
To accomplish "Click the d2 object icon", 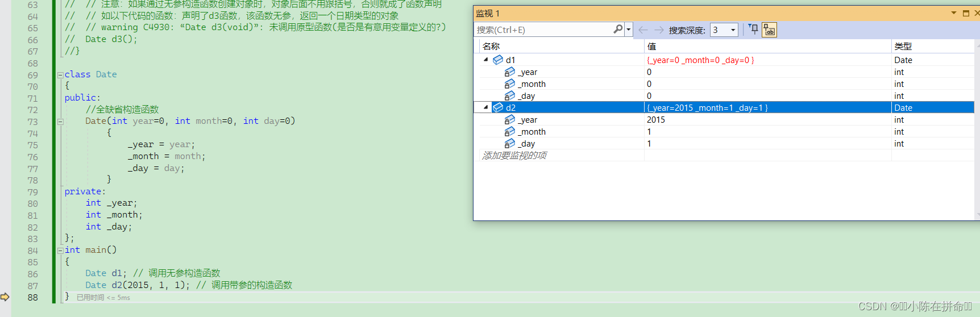I will tap(498, 107).
